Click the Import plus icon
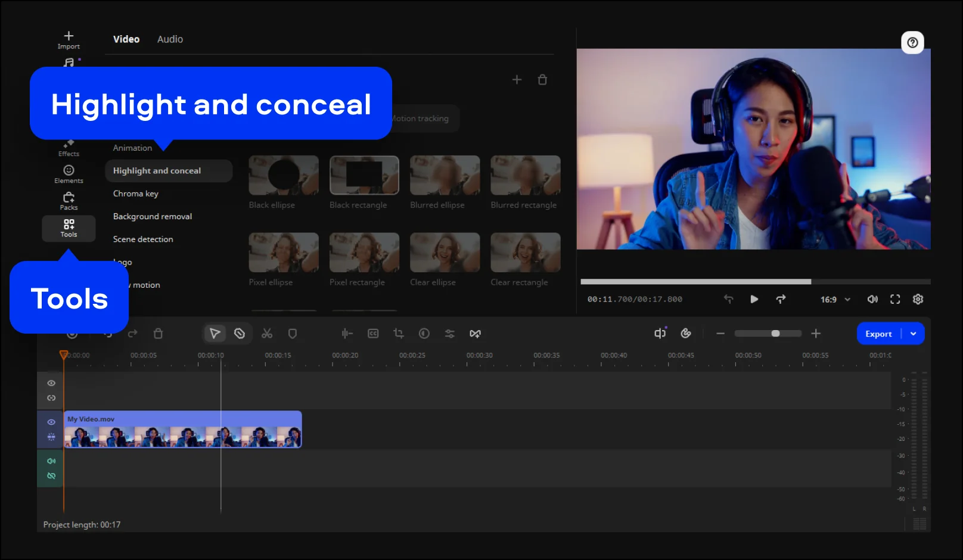The width and height of the screenshot is (963, 560). (69, 36)
